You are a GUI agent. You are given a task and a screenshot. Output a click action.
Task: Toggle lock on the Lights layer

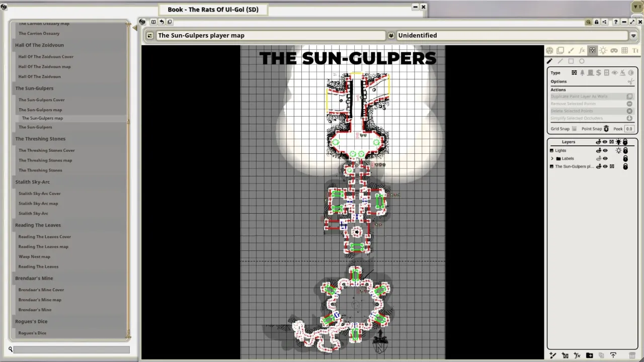tap(625, 150)
